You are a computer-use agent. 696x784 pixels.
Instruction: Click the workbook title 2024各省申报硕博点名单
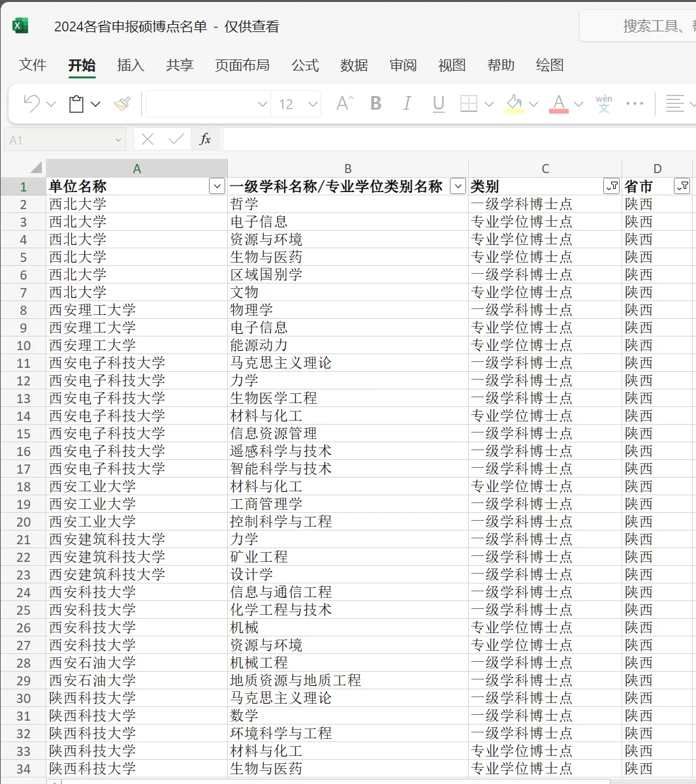[131, 26]
